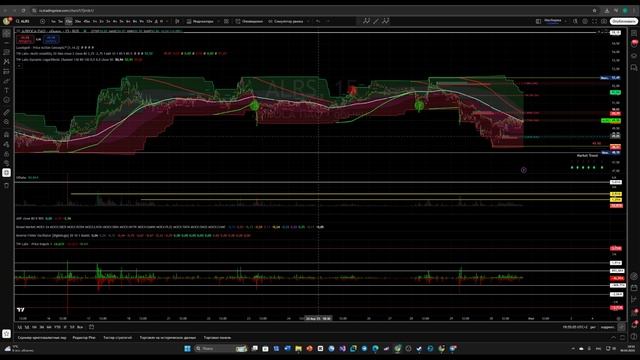Click the compare symbol plus icon
Screen dimensions: 640x360
(x=42, y=21)
